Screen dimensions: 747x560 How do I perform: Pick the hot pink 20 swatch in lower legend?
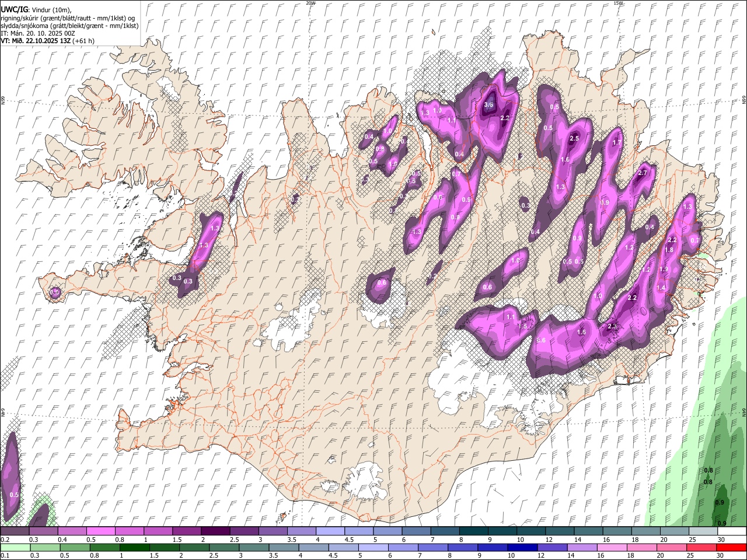[672, 547]
